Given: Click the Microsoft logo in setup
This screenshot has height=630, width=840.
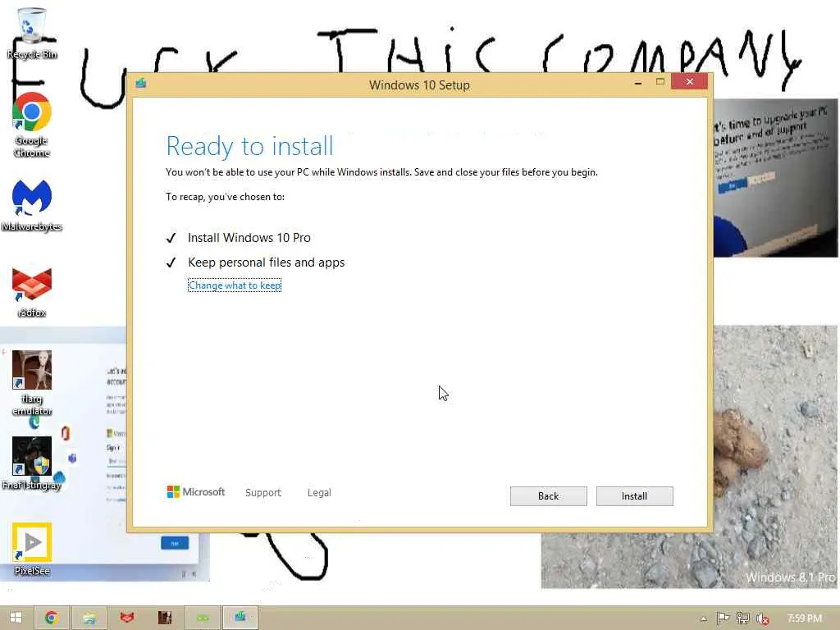Looking at the screenshot, I should [x=196, y=492].
